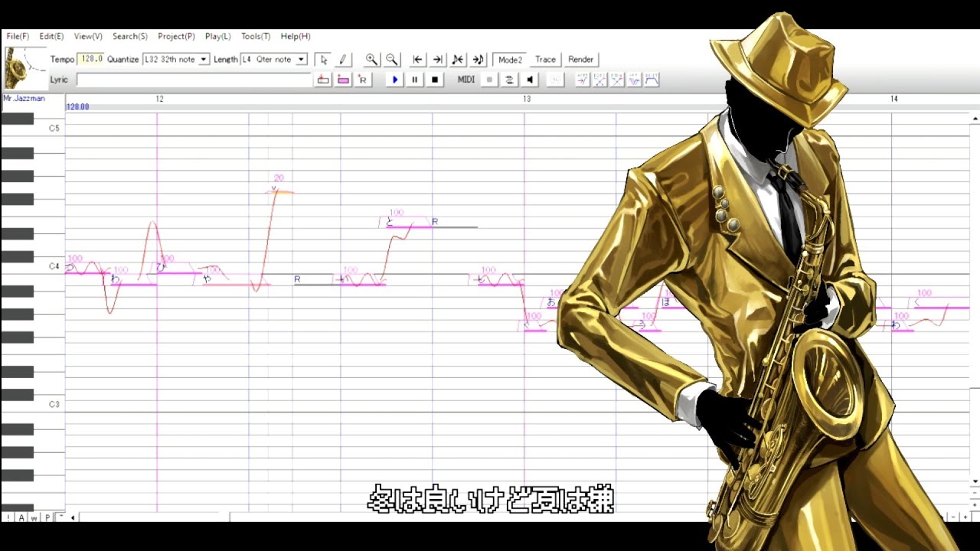Screen dimensions: 980x551
Task: Click the zoom out magnifier
Action: pos(391,60)
